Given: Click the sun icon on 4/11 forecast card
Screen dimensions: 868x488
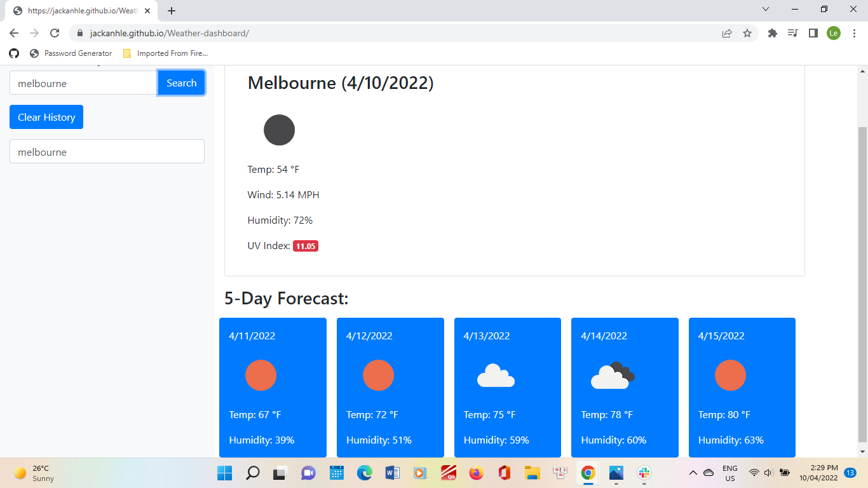Looking at the screenshot, I should 261,376.
